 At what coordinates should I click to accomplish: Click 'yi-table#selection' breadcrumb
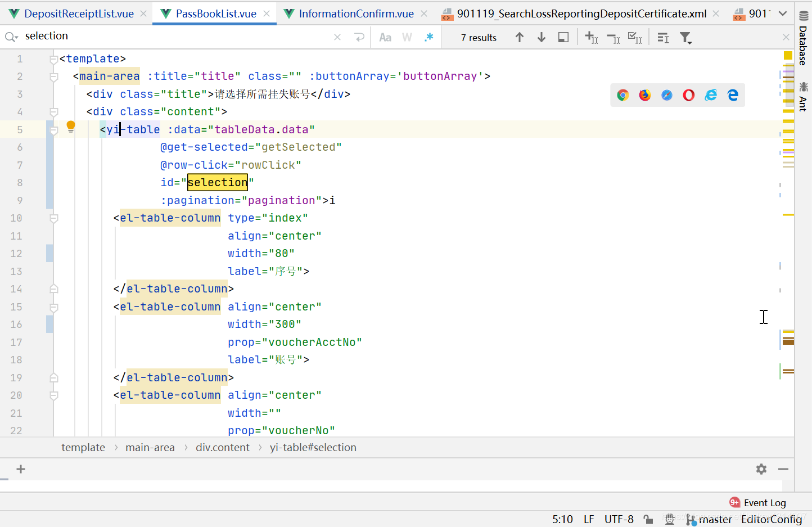point(313,447)
